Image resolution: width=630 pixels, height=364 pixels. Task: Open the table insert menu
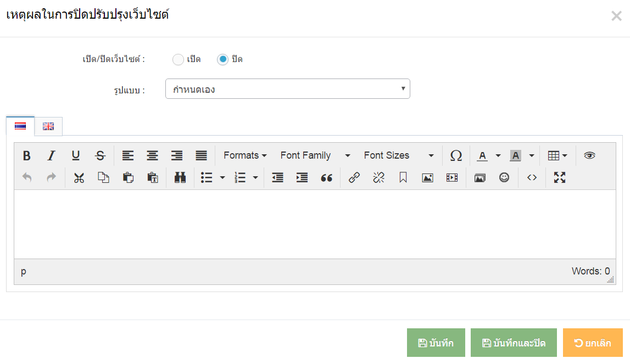coord(557,155)
